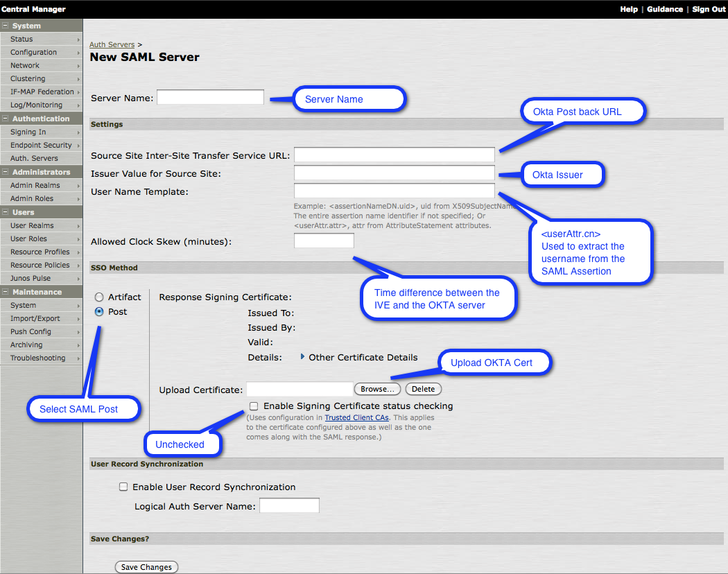This screenshot has height=574, width=728.
Task: Enable Signing Certificate status checking
Action: (254, 406)
